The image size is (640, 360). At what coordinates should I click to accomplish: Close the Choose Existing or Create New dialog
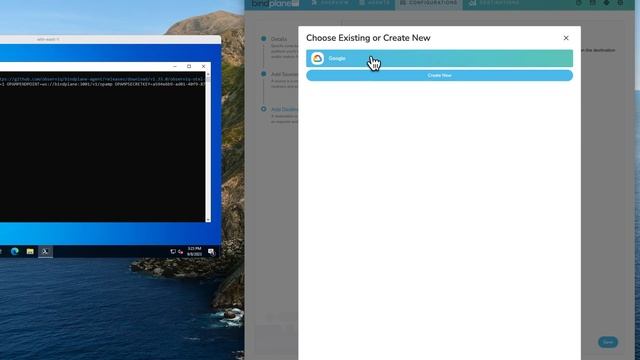tap(566, 38)
